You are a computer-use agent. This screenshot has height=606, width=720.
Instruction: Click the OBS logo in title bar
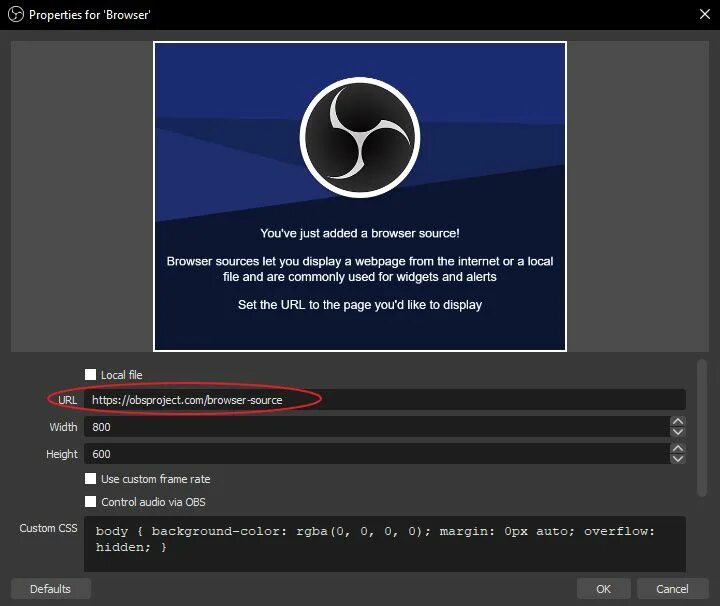[x=16, y=15]
